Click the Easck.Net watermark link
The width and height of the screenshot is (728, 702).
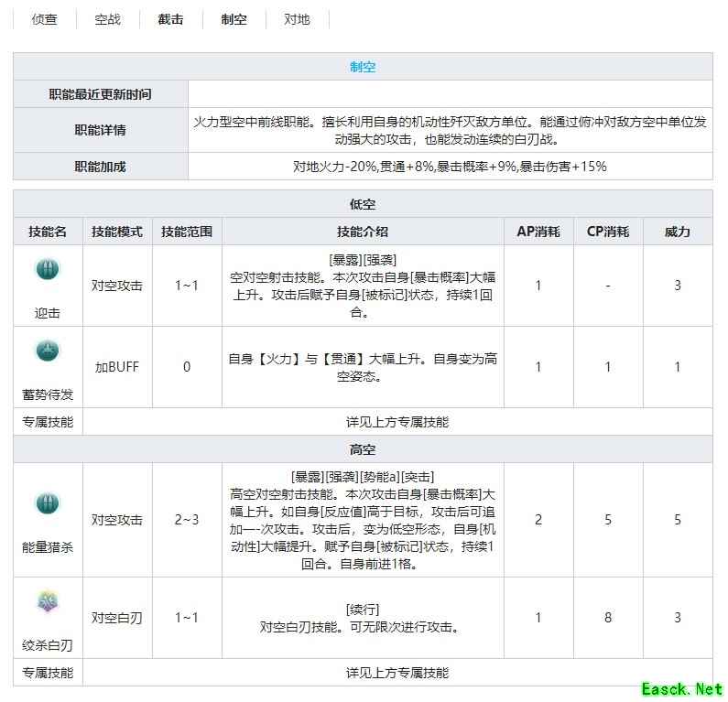(x=681, y=688)
